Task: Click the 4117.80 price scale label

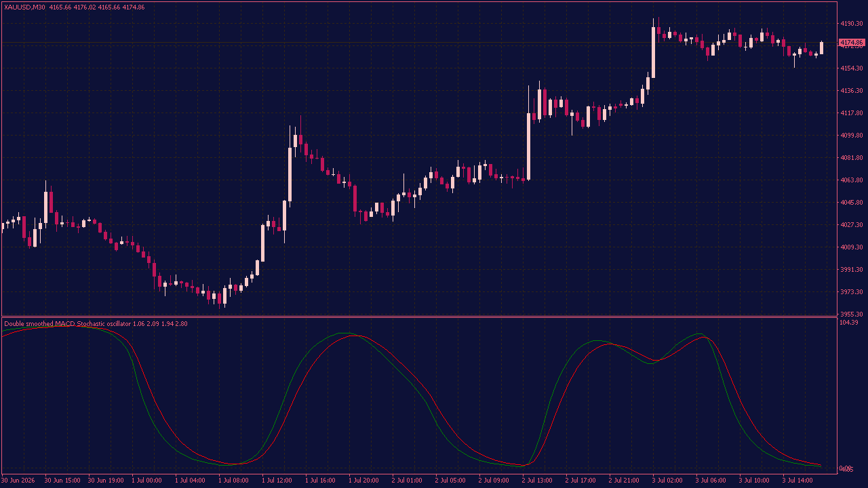Action: [x=852, y=113]
